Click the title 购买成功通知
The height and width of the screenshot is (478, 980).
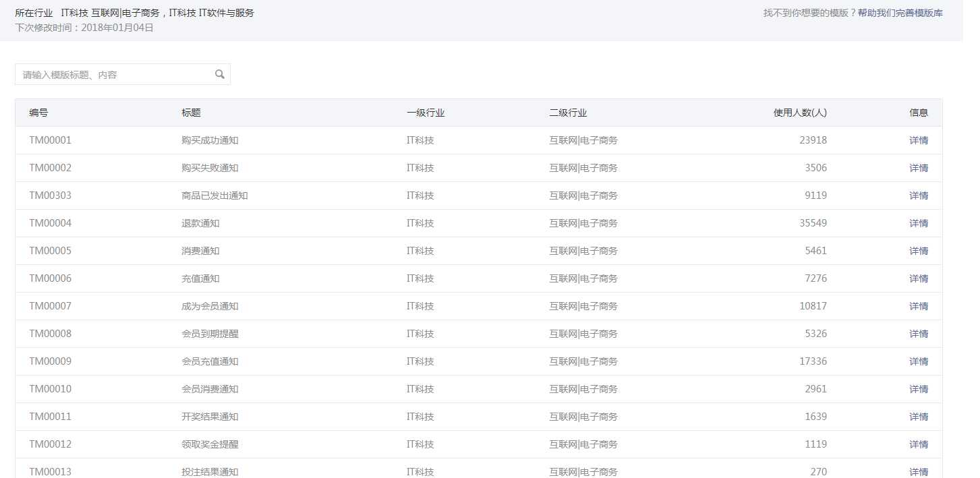(x=210, y=140)
